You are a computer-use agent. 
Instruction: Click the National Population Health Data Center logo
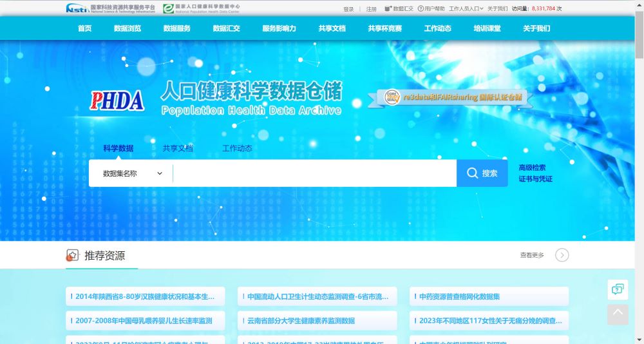click(201, 8)
